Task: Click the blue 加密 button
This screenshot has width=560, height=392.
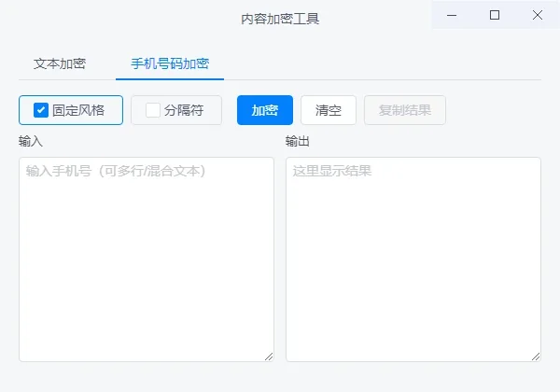Action: point(265,110)
